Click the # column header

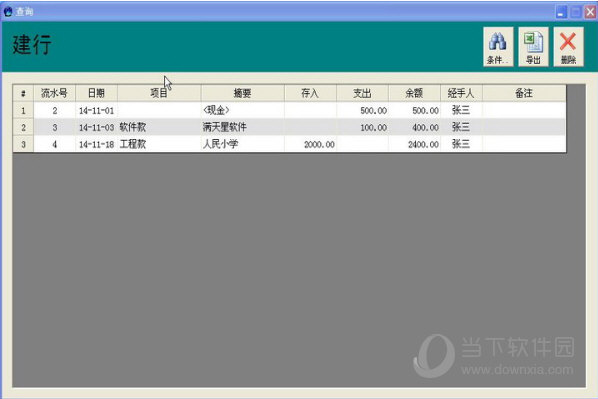23,93
